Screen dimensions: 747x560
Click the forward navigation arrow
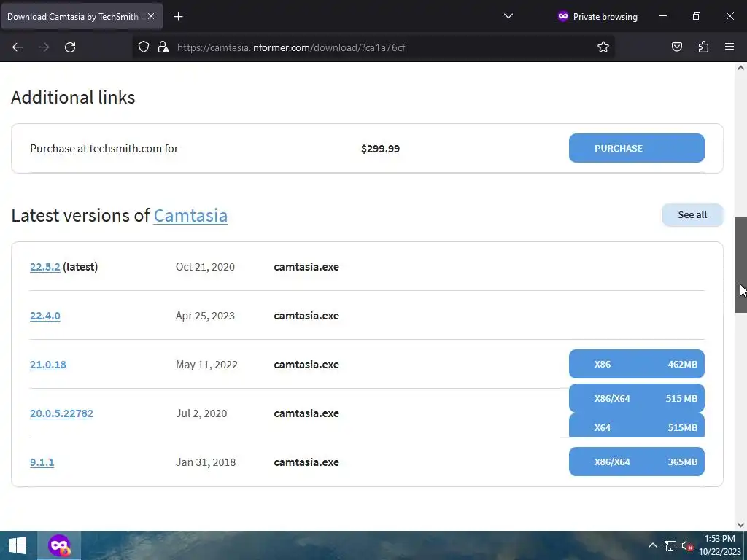click(44, 47)
